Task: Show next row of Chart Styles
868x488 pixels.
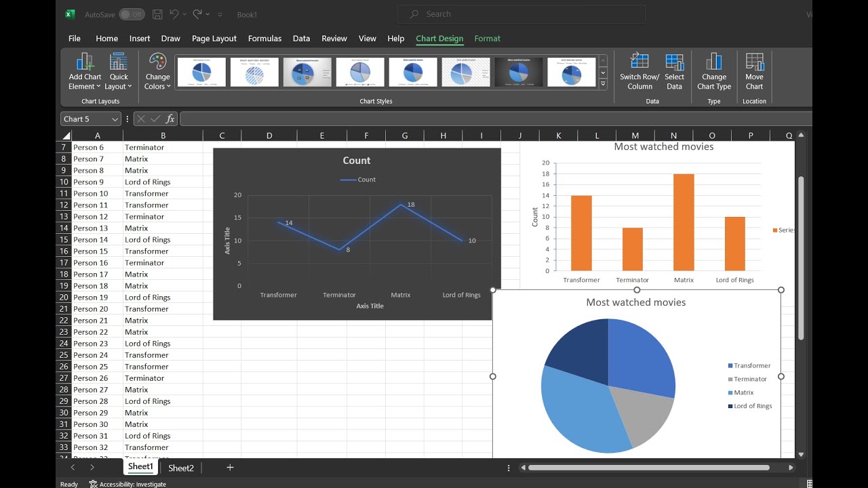Action: (x=603, y=73)
